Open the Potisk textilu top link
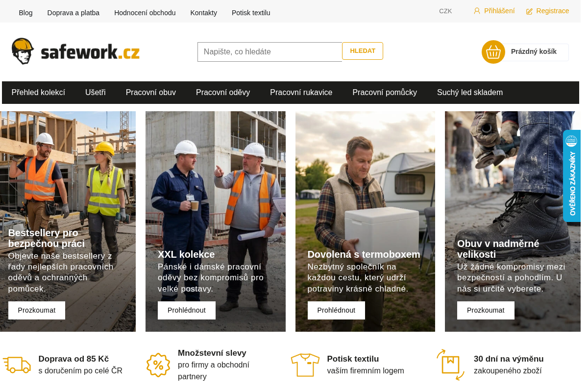Image resolution: width=588 pixels, height=392 pixels. click(x=251, y=13)
